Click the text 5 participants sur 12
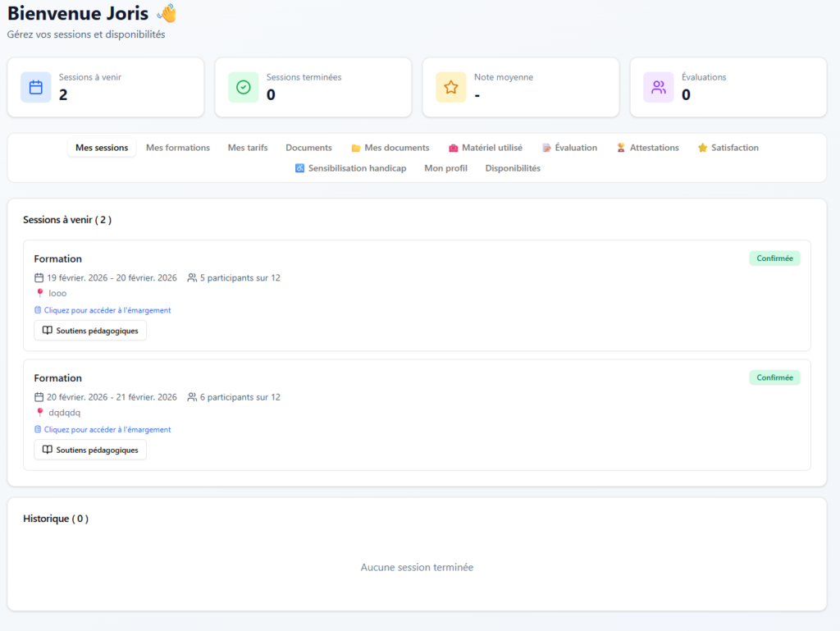 point(240,278)
